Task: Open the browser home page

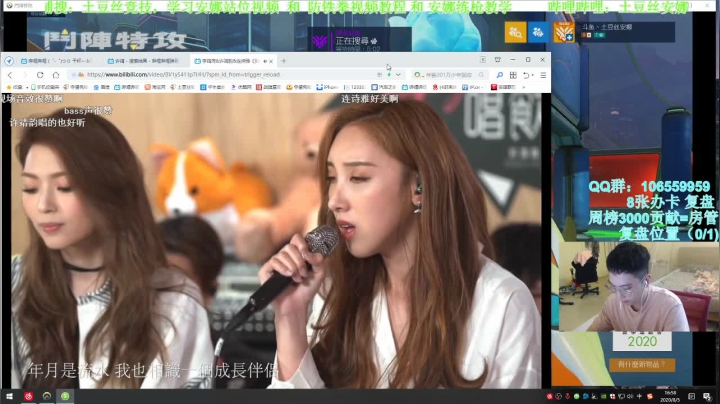Action: (x=56, y=75)
